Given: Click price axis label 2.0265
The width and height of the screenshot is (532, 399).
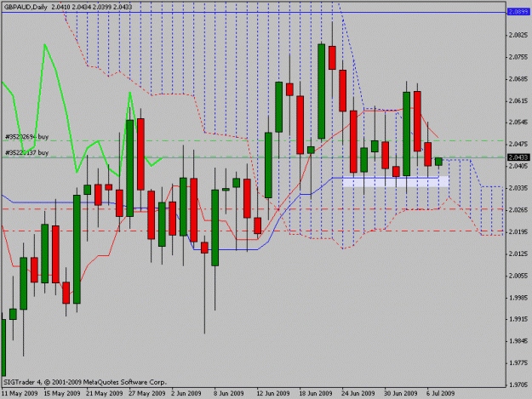Looking at the screenshot, I should (518, 210).
